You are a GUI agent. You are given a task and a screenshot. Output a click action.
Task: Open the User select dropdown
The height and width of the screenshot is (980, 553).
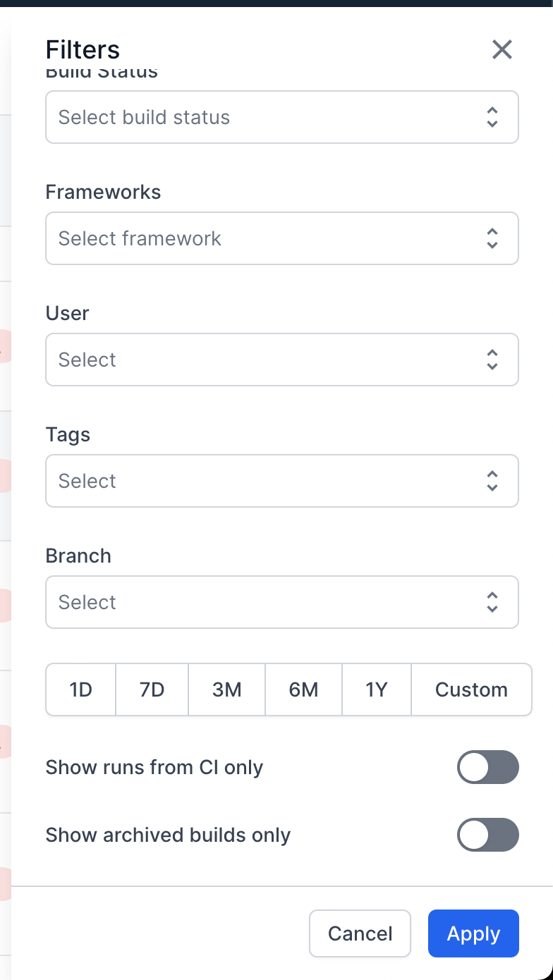[x=268, y=360]
